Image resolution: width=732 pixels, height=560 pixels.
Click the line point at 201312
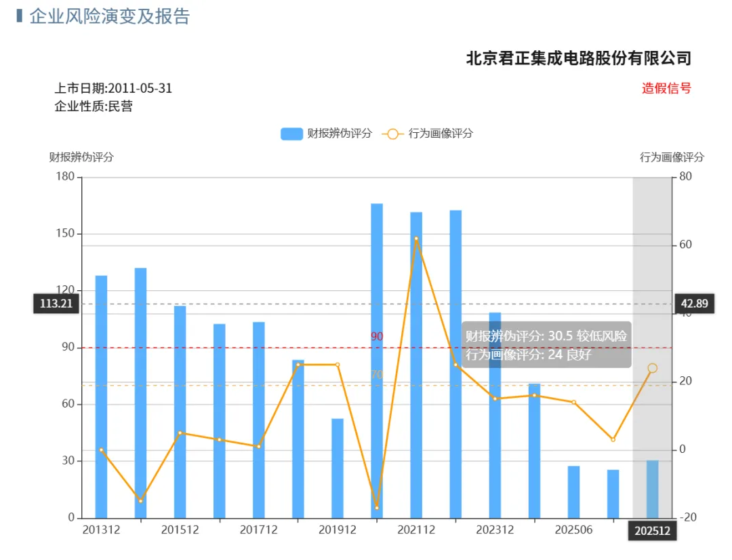pos(101,449)
